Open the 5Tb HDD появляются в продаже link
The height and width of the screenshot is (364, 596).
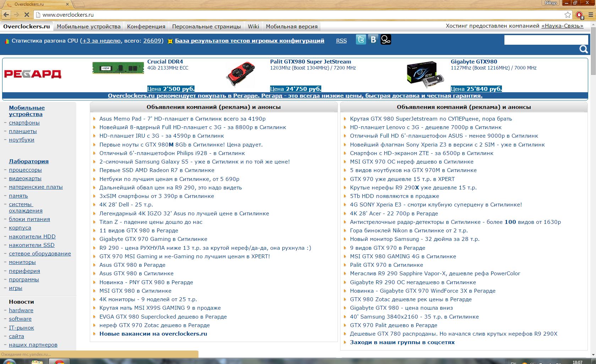pyautogui.click(x=394, y=196)
